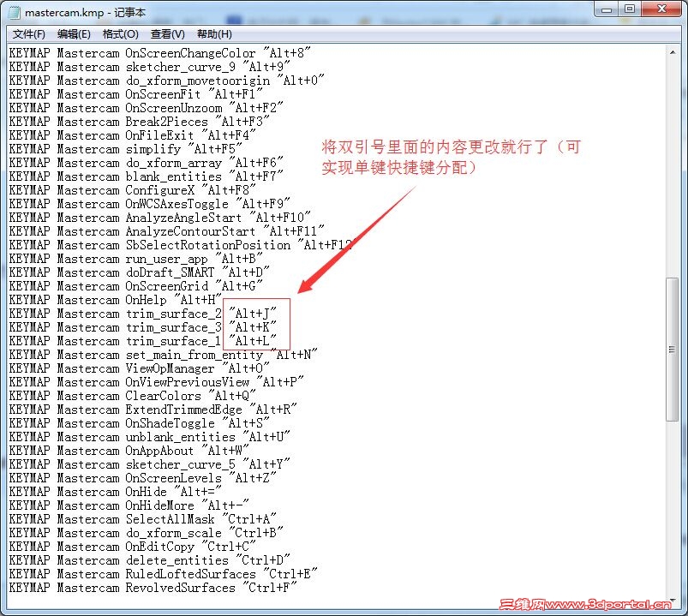Open the 格式(O) menu
The width and height of the screenshot is (688, 616).
click(x=120, y=34)
